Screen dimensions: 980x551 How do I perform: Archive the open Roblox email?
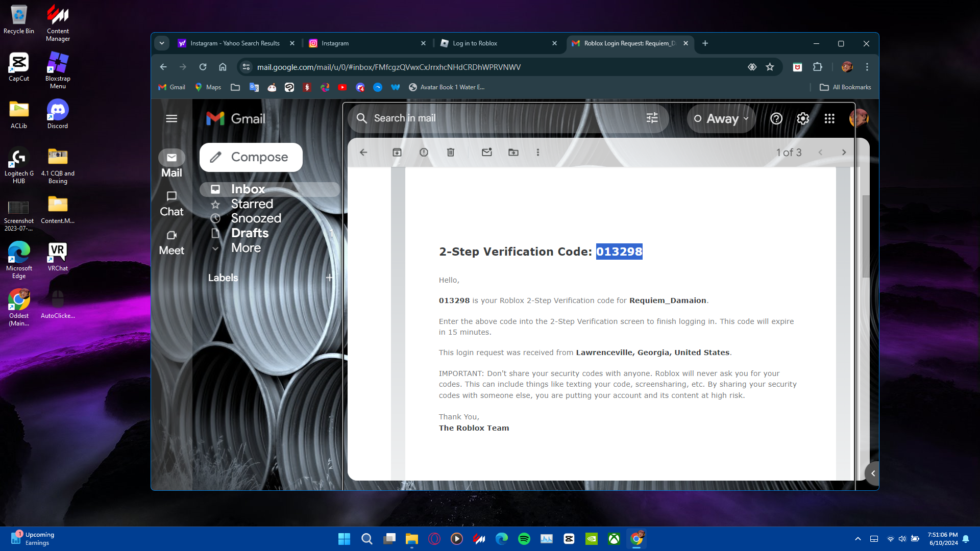[x=397, y=153]
